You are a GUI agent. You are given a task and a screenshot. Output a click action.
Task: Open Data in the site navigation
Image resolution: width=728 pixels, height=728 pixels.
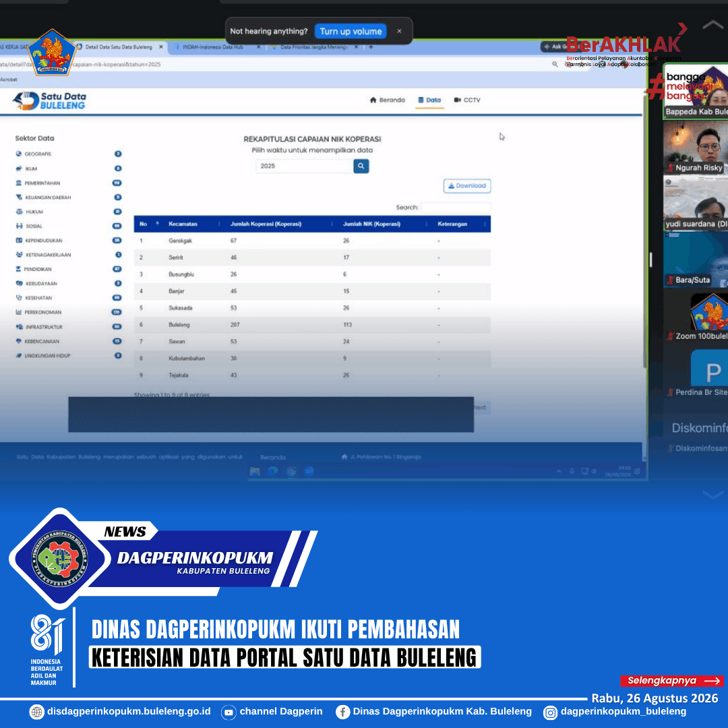[x=429, y=100]
